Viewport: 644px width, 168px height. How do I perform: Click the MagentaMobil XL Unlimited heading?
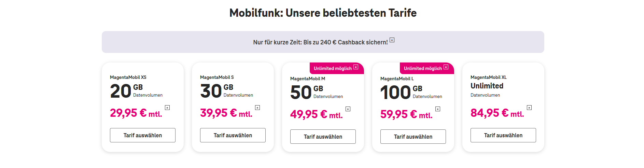click(x=487, y=86)
